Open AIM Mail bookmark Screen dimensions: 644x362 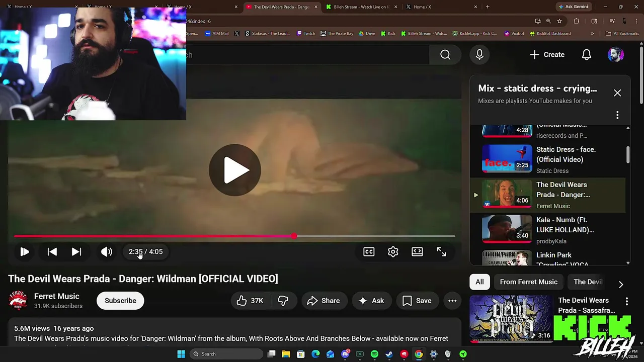click(217, 34)
